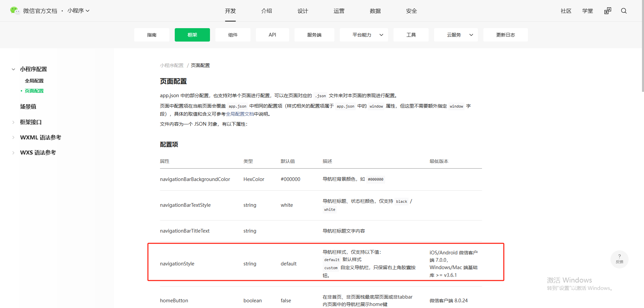The width and height of the screenshot is (644, 308).
Task: Click the navigationBarTitleText property cell
Action: pyautogui.click(x=184, y=231)
